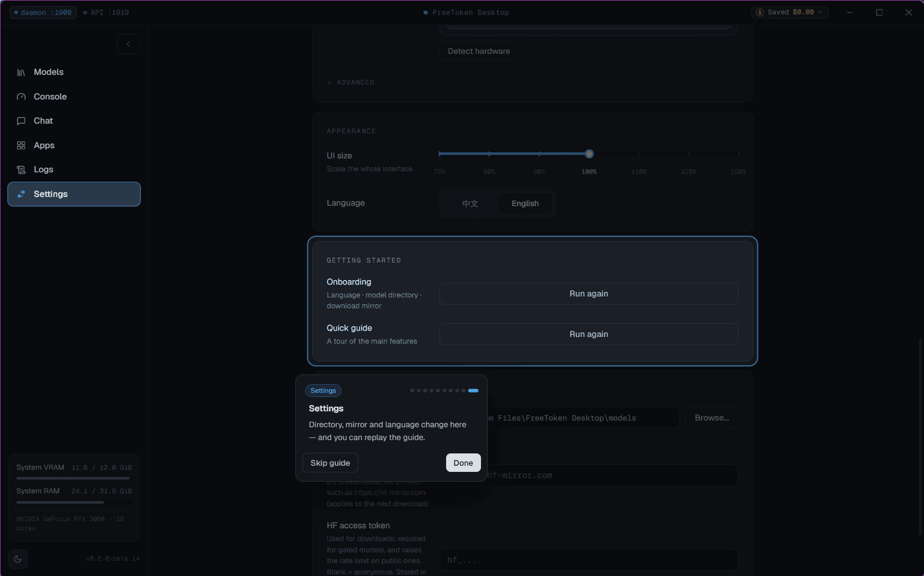924x576 pixels.
Task: Click the Apps grid icon in sidebar
Action: (21, 146)
